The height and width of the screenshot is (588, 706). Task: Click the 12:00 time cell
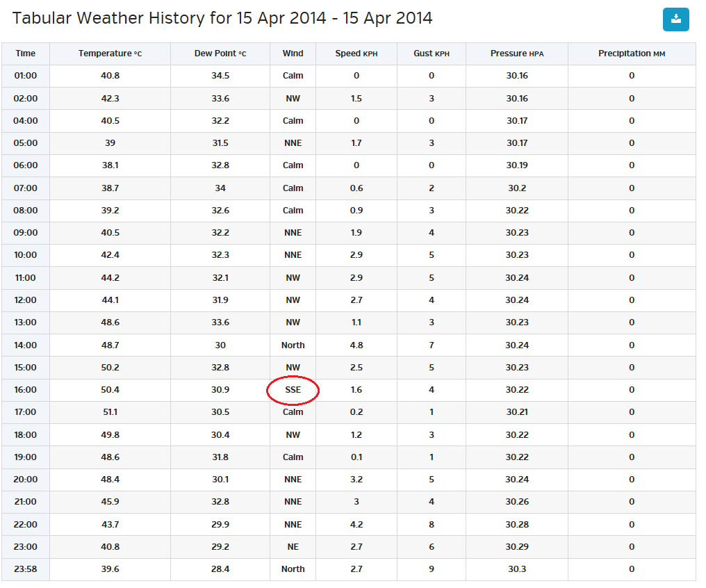26,300
